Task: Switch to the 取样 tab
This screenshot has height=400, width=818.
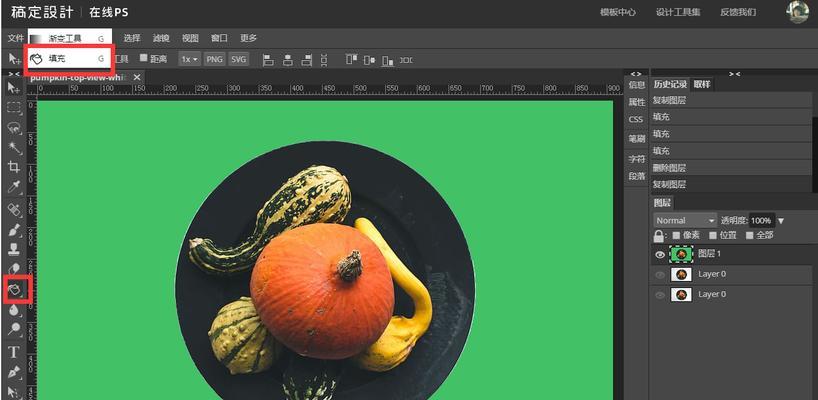Action: [x=702, y=84]
